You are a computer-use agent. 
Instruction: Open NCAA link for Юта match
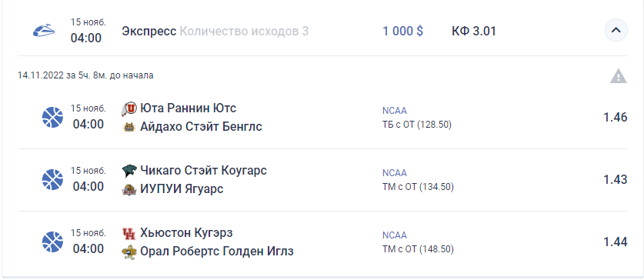pyautogui.click(x=394, y=111)
